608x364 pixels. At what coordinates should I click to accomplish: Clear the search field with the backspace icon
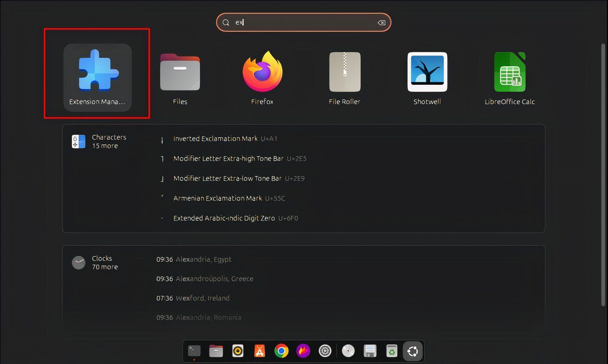click(x=381, y=22)
